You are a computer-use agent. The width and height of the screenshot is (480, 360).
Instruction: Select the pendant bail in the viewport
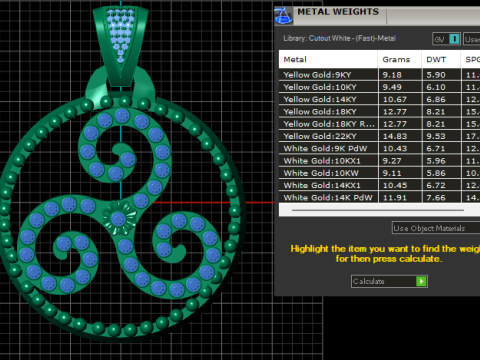(x=120, y=47)
